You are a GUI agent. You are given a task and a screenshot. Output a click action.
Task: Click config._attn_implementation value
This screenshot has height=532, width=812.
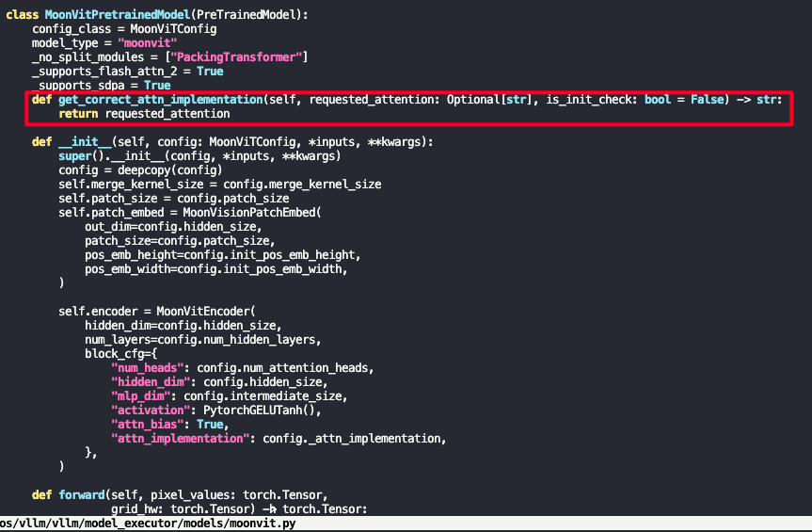[353, 438]
